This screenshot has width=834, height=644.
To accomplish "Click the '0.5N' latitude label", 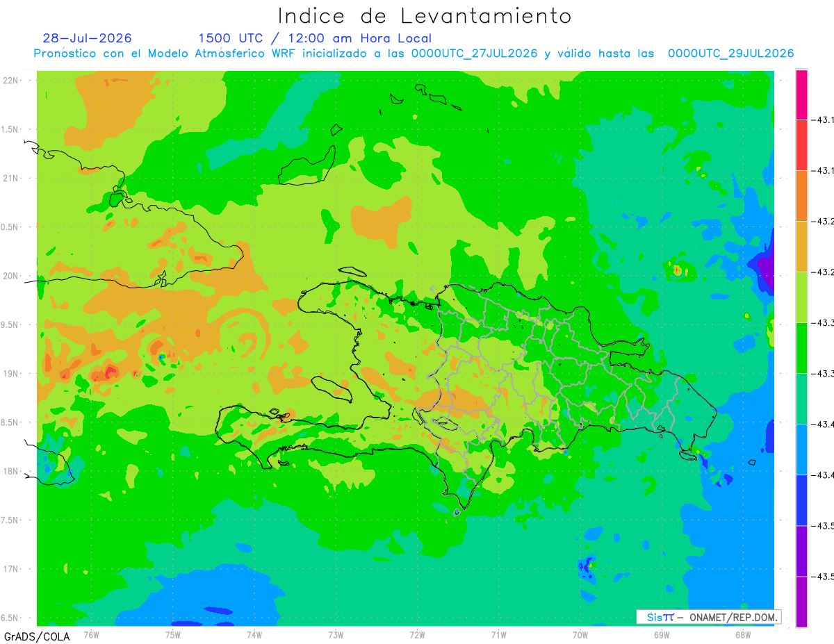I will coord(10,227).
